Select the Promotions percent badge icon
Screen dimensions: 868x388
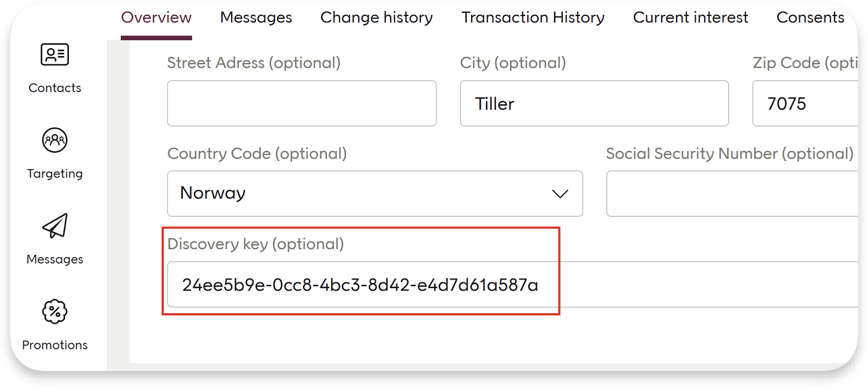tap(55, 312)
